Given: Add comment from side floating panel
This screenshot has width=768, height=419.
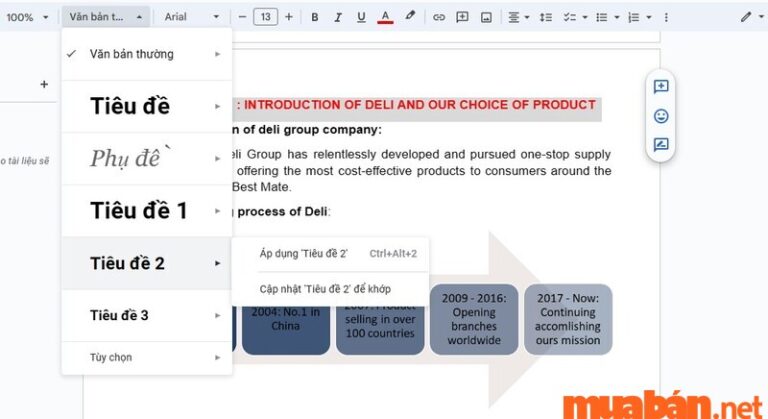Looking at the screenshot, I should pos(661,87).
